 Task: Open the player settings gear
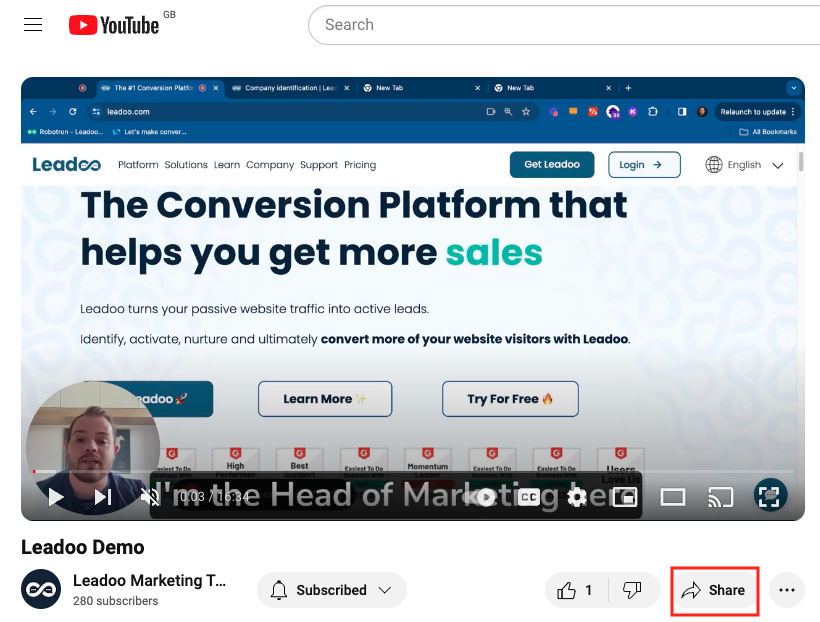pyautogui.click(x=577, y=497)
